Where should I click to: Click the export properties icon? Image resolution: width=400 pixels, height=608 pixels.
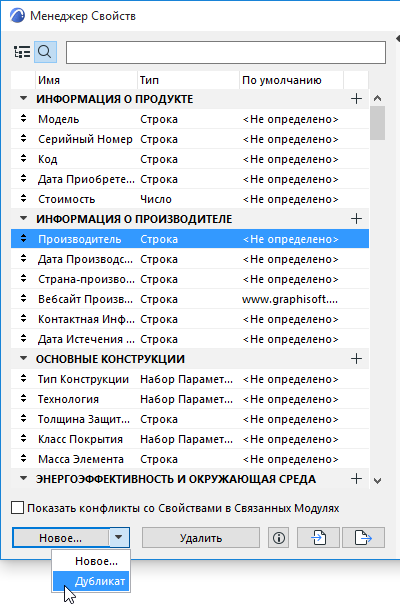pyautogui.click(x=363, y=538)
